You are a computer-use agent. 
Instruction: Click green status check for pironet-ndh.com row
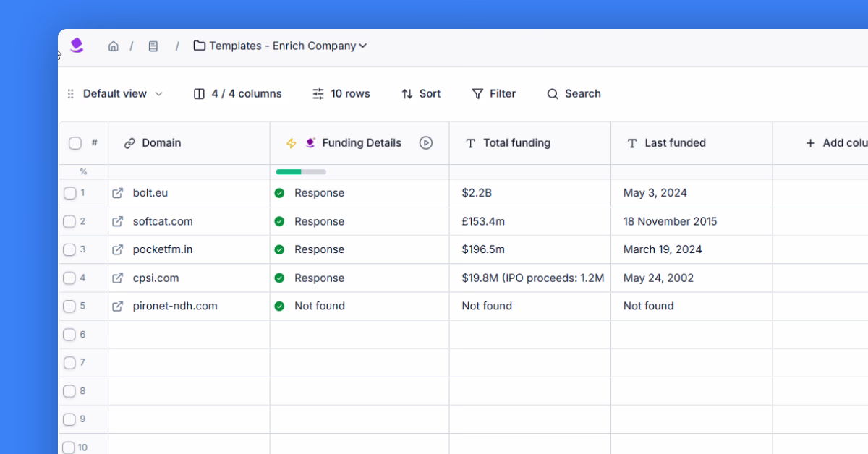tap(279, 306)
